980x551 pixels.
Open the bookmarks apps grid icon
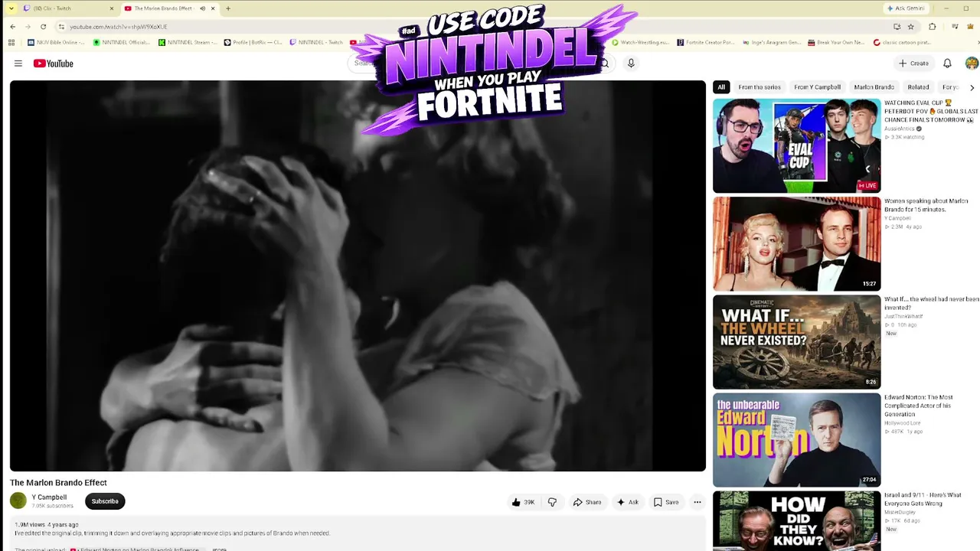click(11, 42)
